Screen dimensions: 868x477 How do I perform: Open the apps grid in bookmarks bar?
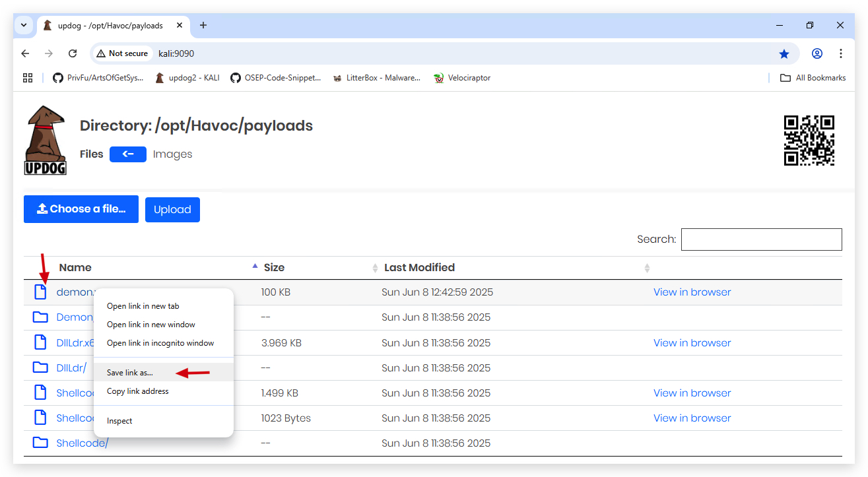(x=28, y=78)
